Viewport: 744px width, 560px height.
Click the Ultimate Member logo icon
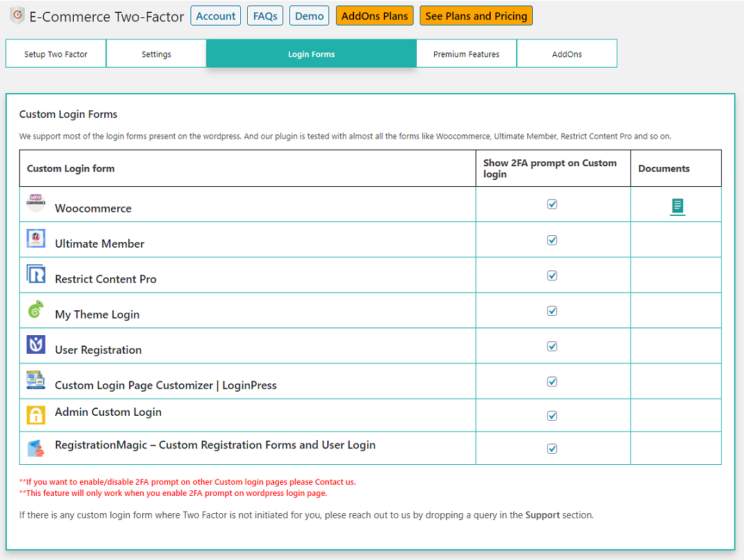[36, 238]
